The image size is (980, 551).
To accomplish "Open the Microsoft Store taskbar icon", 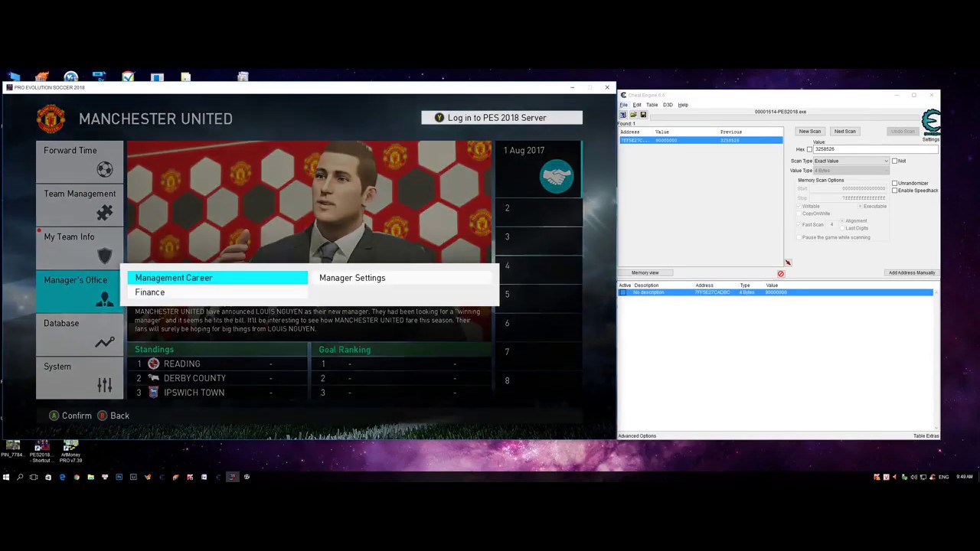I will point(48,477).
